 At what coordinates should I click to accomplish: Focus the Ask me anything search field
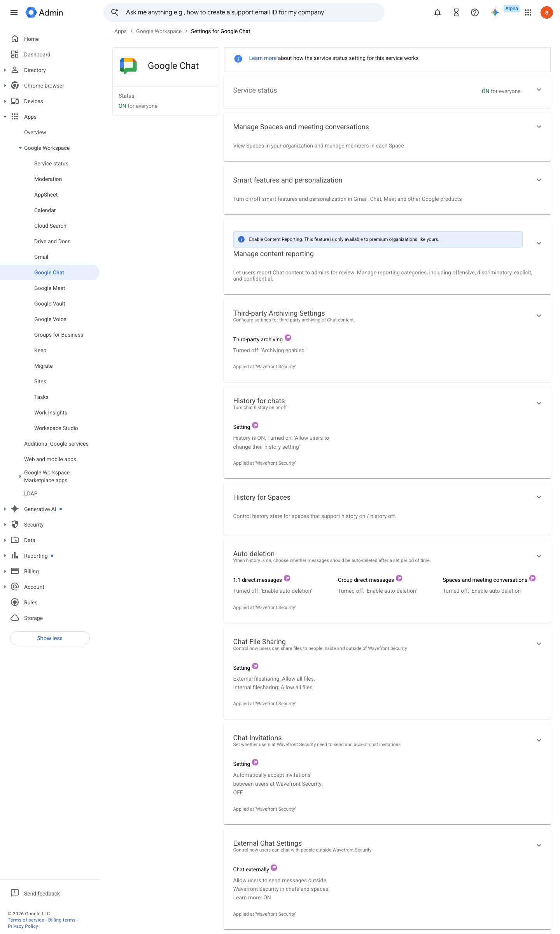pos(244,12)
